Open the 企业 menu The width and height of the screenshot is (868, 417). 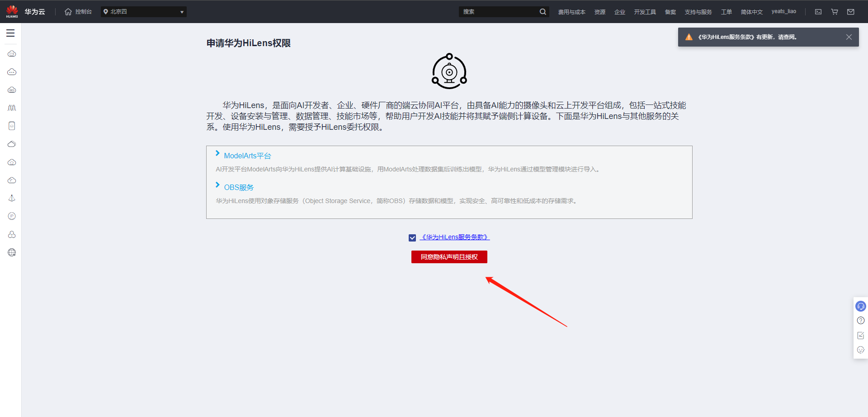coord(620,12)
